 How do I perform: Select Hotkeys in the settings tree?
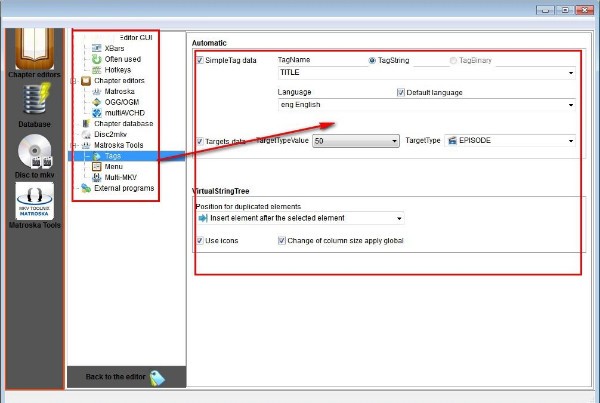tap(118, 70)
